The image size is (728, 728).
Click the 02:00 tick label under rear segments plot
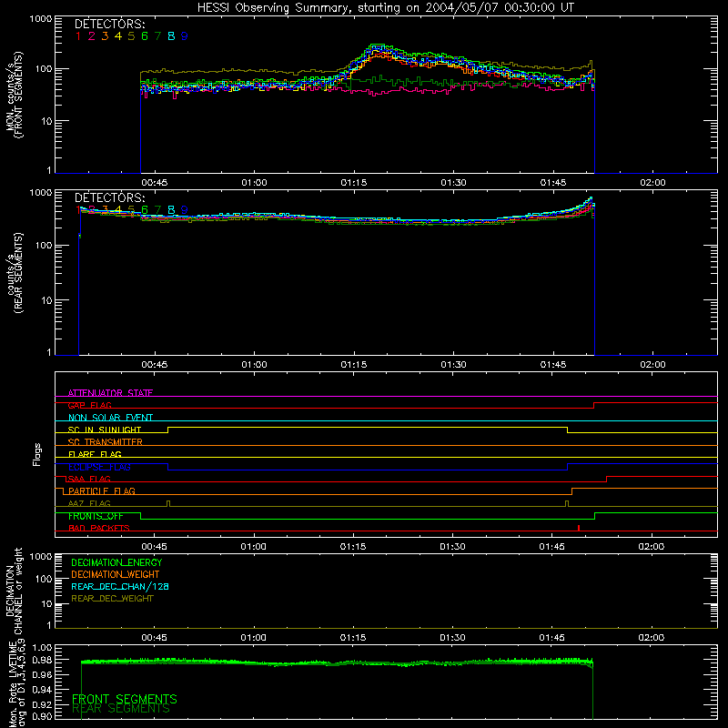pyautogui.click(x=652, y=365)
